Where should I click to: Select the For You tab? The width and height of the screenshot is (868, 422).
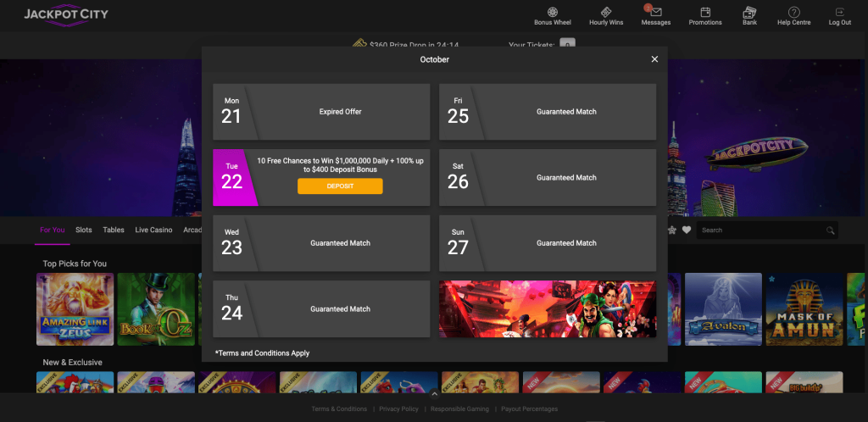[52, 230]
